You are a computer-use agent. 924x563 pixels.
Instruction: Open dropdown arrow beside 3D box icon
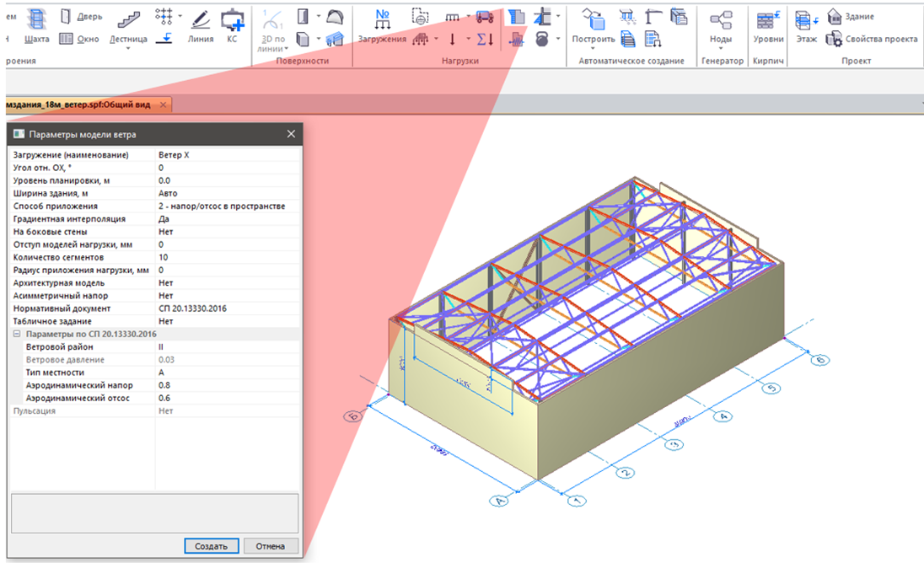pyautogui.click(x=318, y=40)
